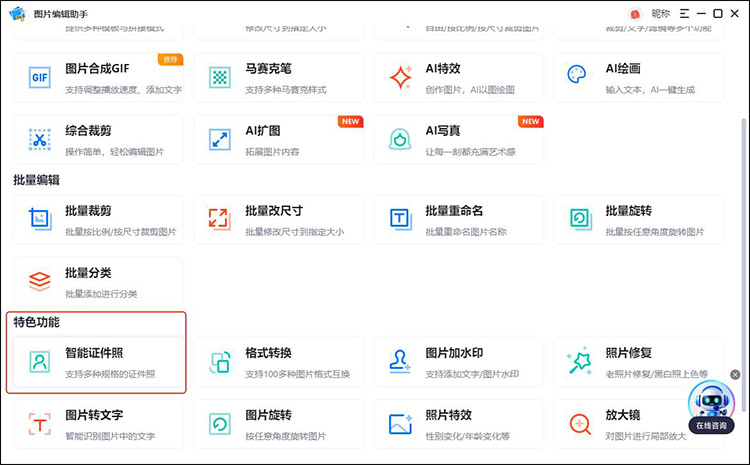Image resolution: width=750 pixels, height=465 pixels.
Task: Minimize the 图片编辑助手 window
Action: (701, 14)
